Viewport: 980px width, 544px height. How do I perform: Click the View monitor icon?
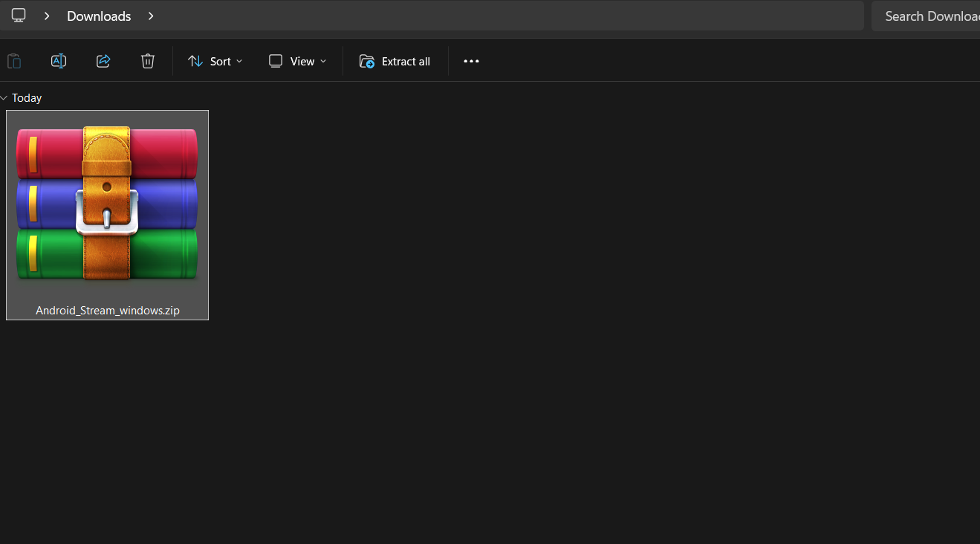tap(275, 61)
